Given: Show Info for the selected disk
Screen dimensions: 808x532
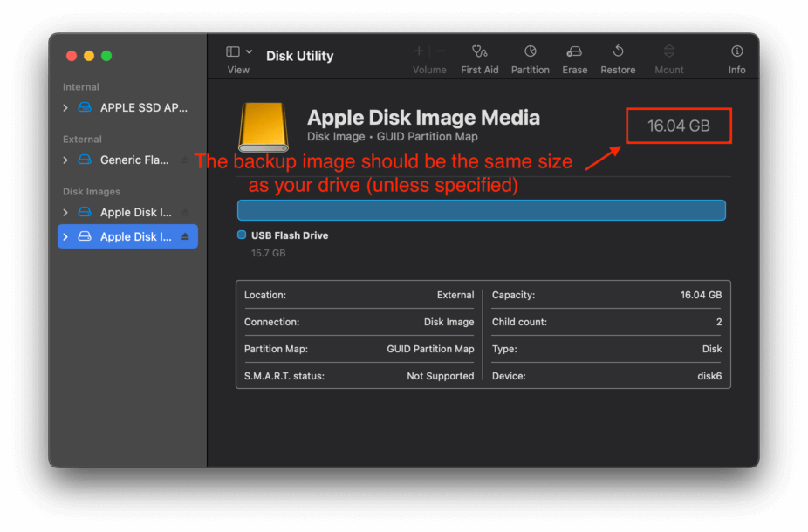Looking at the screenshot, I should tap(737, 51).
